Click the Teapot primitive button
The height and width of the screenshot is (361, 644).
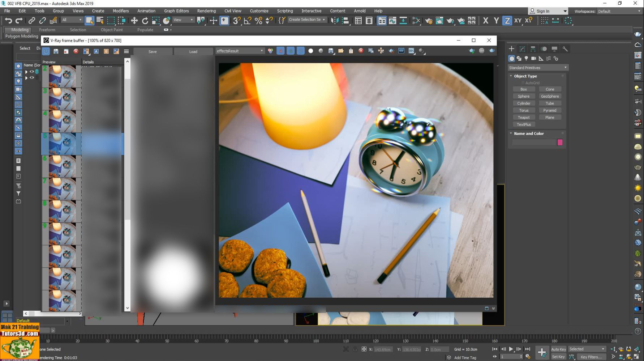(524, 117)
